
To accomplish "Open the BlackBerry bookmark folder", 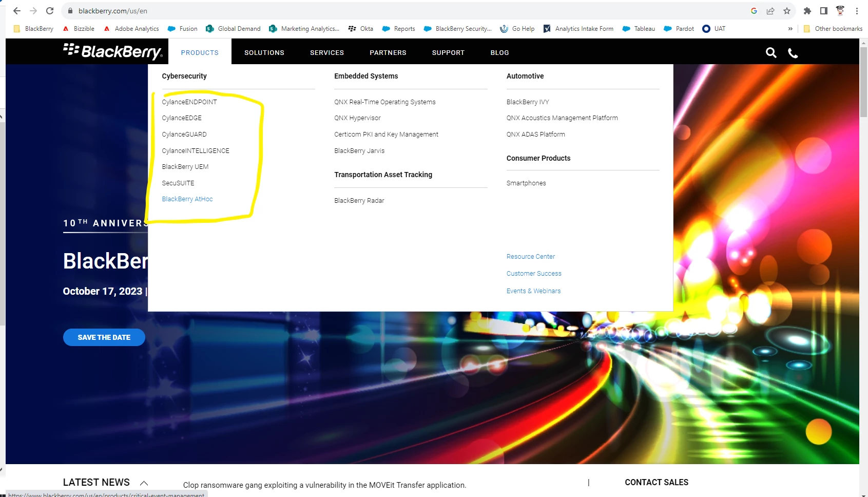I will click(33, 29).
